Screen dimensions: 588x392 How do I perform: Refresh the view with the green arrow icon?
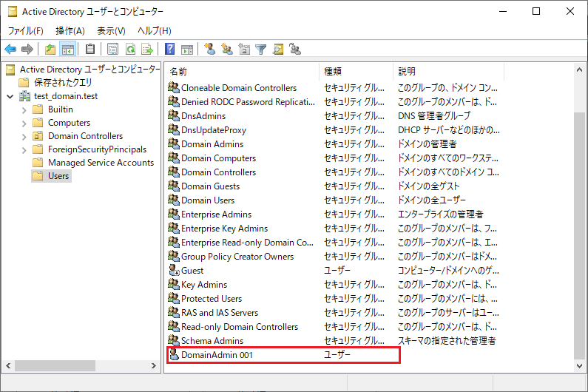click(130, 49)
